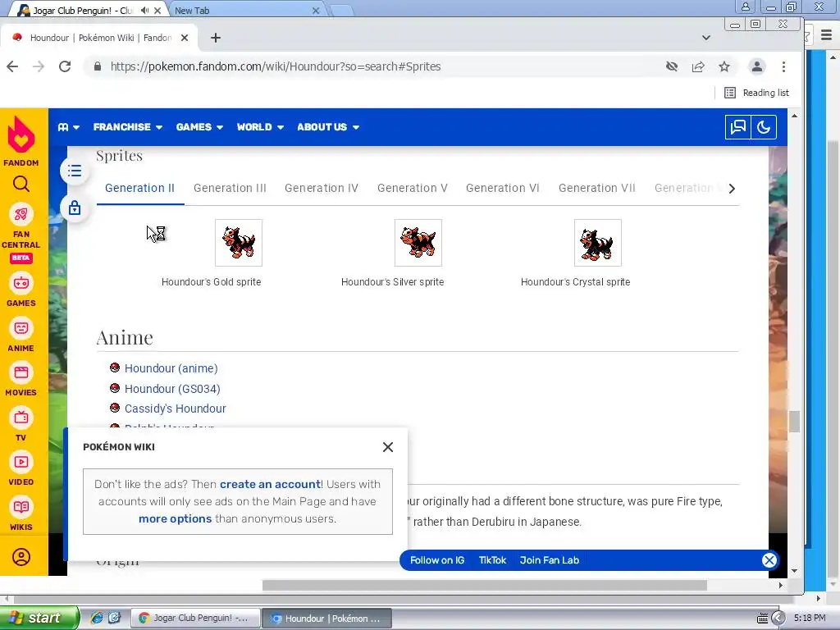Switch to the Generation V tab
The height and width of the screenshot is (630, 840).
point(413,188)
